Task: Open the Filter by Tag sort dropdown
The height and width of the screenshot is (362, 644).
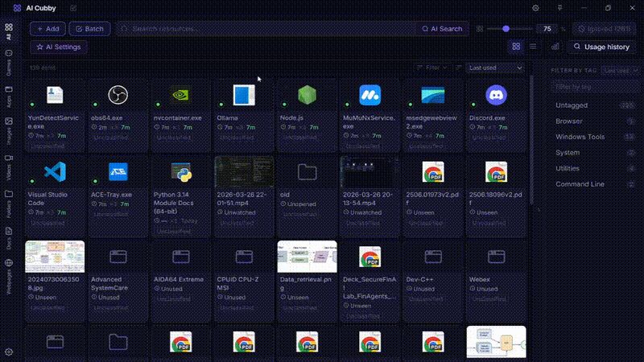Action: click(620, 71)
